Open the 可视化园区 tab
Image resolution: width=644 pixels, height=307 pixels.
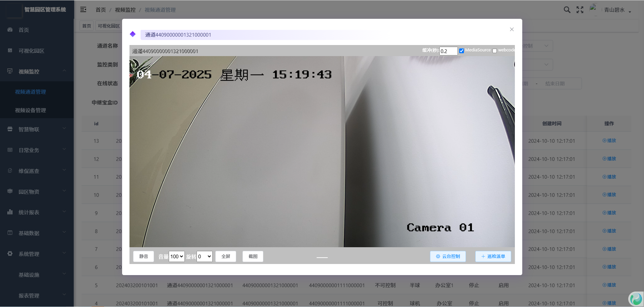(109, 26)
